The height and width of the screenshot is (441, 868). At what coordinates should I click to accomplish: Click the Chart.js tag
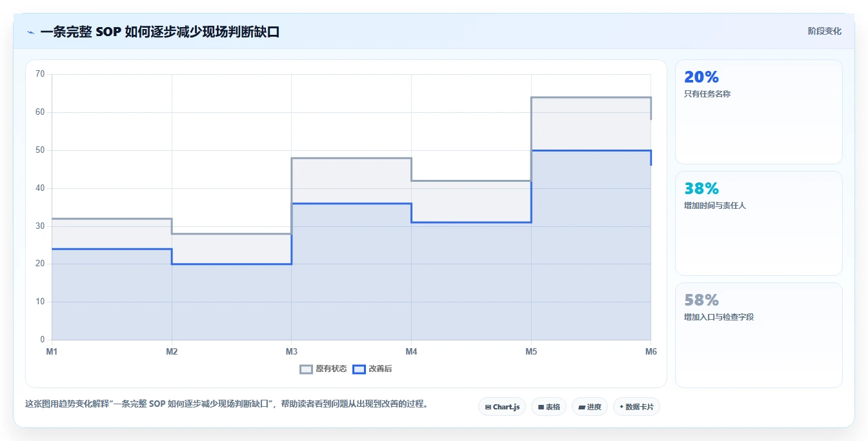(x=502, y=407)
